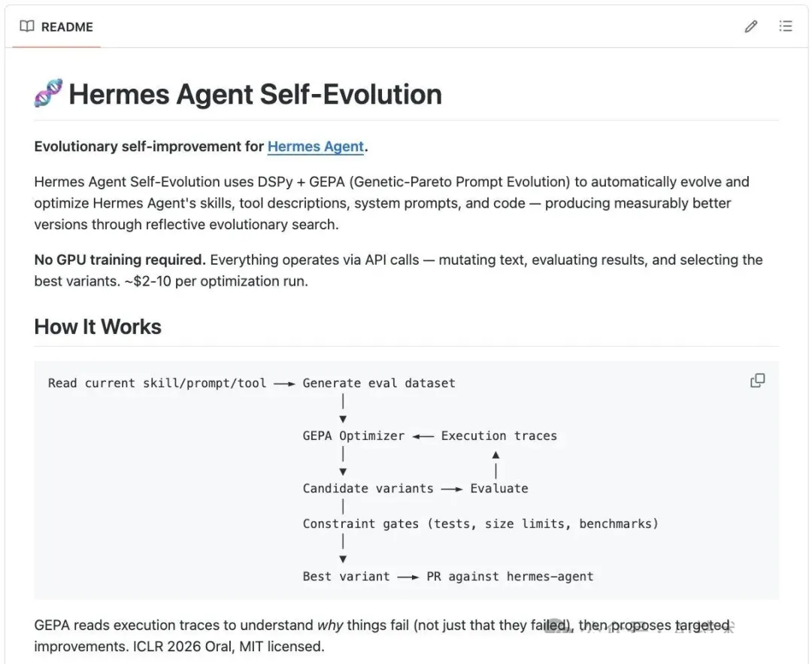Click 'Read current skill/prompt/tool' in the diagram

pos(157,384)
